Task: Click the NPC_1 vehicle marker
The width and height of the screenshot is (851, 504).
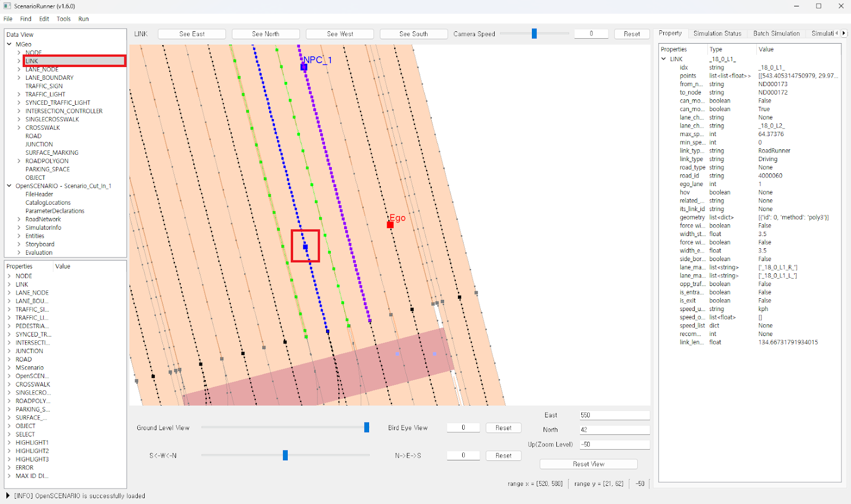Action: pyautogui.click(x=304, y=67)
